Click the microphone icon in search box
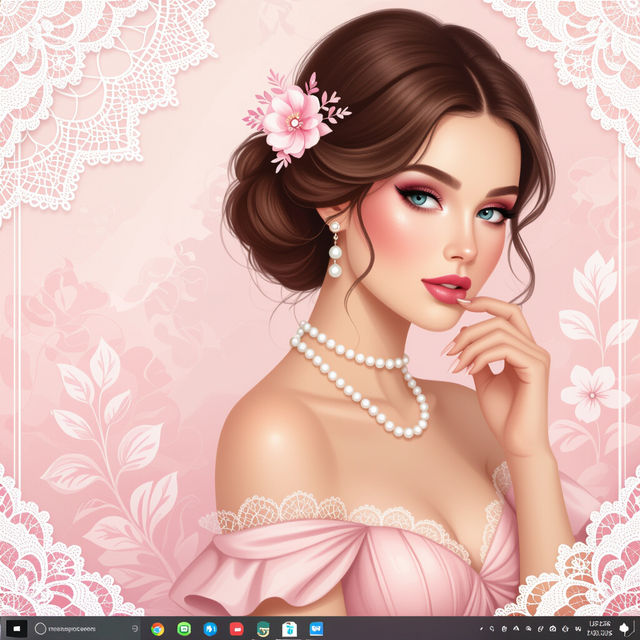Screen dimensions: 640x640 tap(135, 629)
